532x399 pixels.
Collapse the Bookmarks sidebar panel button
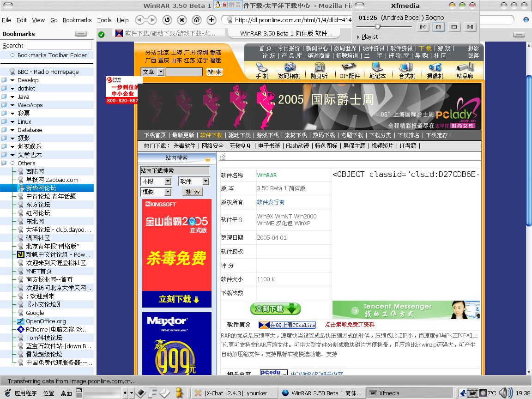pyautogui.click(x=81, y=34)
